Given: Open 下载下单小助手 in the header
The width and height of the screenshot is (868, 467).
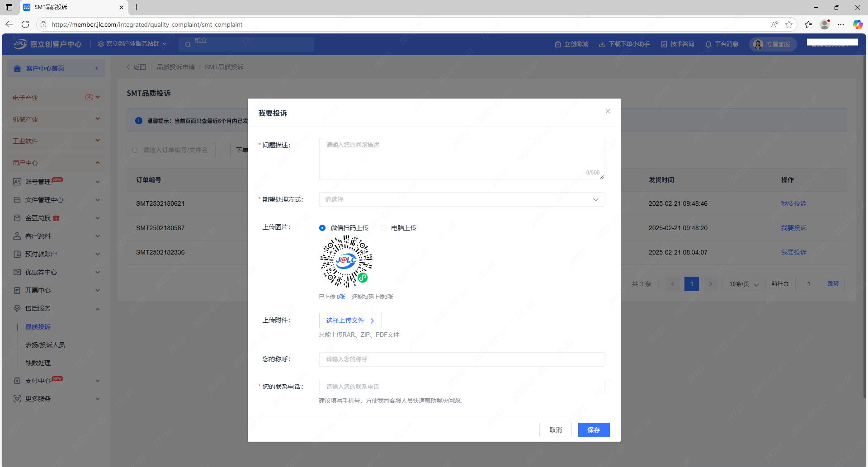Looking at the screenshot, I should 624,44.
